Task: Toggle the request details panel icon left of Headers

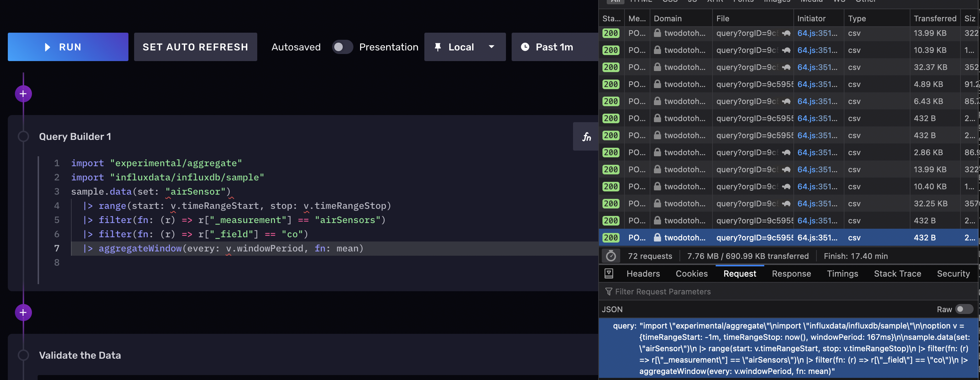Action: 609,273
